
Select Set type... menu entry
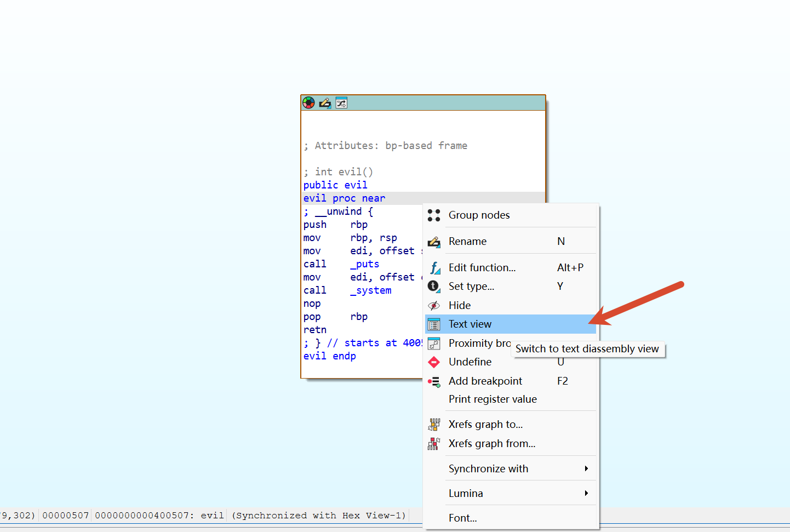(511, 287)
